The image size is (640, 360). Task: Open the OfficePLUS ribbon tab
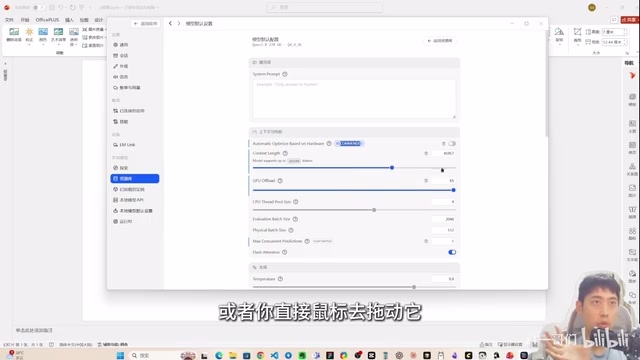[x=47, y=20]
